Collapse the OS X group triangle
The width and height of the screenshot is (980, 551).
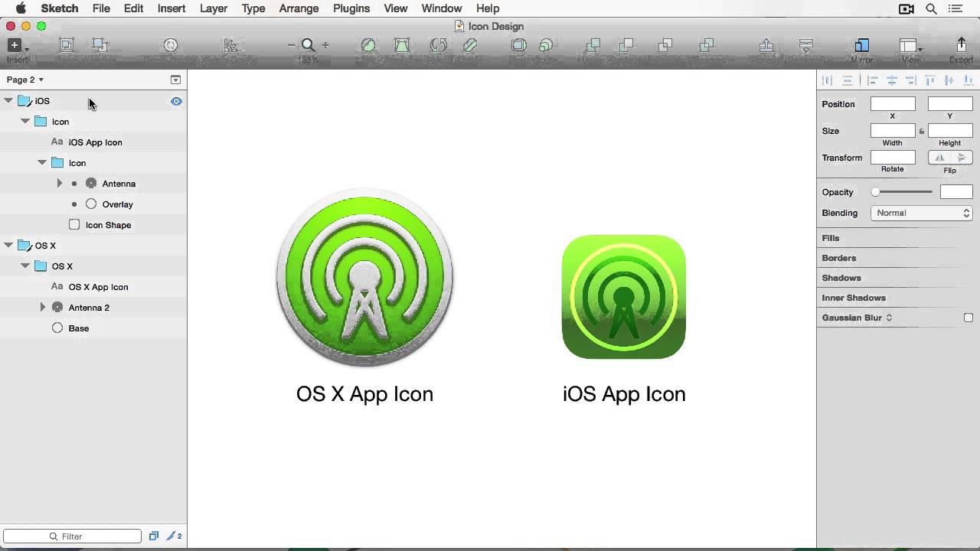(x=25, y=266)
